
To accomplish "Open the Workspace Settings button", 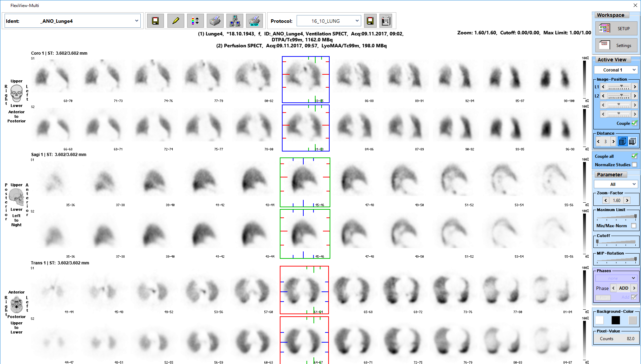I will (616, 45).
